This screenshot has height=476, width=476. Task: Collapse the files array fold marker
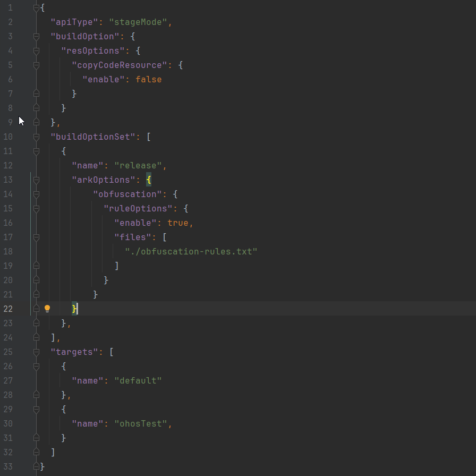pyautogui.click(x=36, y=237)
